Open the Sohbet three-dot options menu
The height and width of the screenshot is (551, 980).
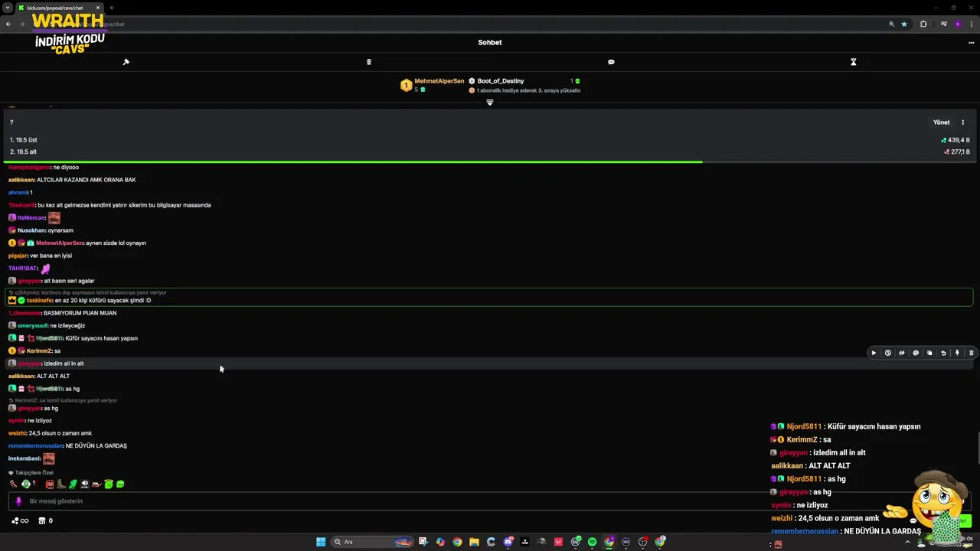[x=971, y=43]
